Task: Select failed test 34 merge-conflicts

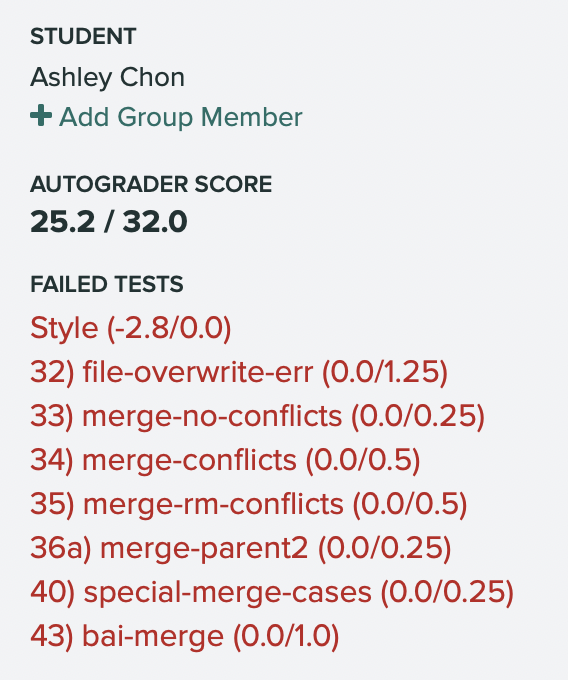Action: [225, 460]
